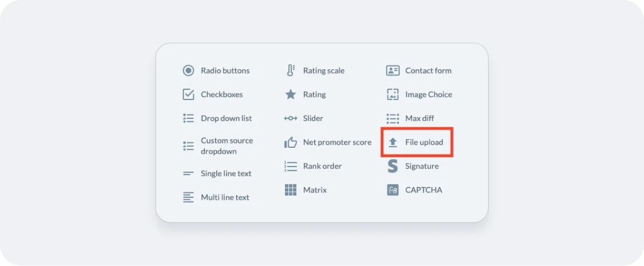Screen dimensions: 644x266
Task: Choose the "Image Choice" label
Action: click(429, 95)
